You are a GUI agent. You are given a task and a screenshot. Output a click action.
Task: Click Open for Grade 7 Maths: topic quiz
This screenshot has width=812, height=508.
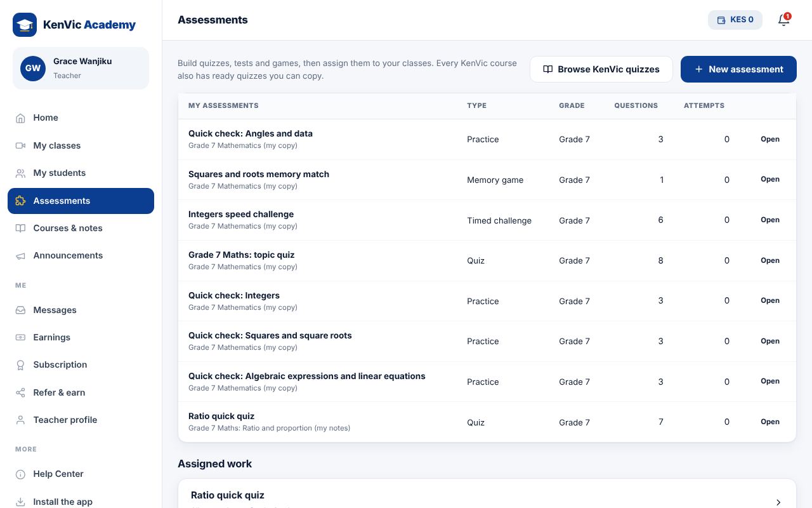pyautogui.click(x=770, y=260)
